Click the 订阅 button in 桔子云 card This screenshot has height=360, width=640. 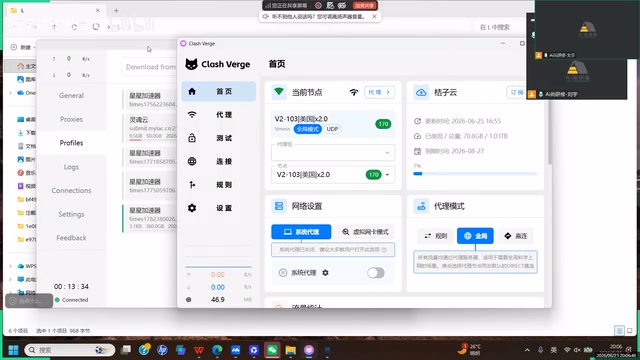pos(516,92)
